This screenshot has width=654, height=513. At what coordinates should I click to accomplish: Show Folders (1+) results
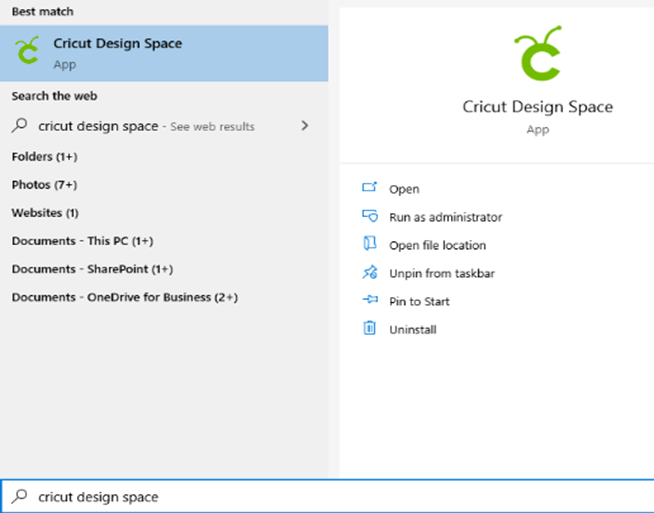pos(45,157)
